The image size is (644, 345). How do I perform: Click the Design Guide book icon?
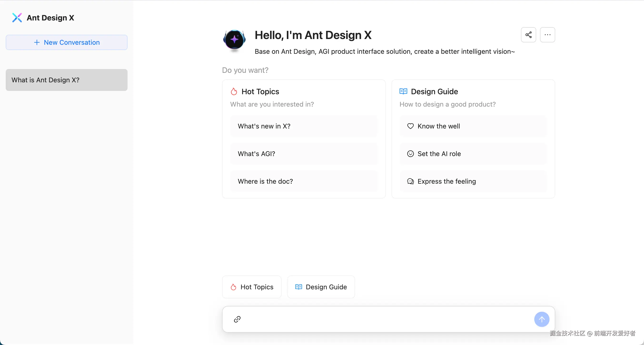coord(402,91)
